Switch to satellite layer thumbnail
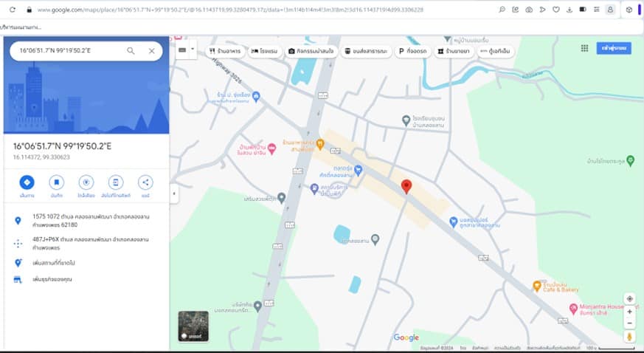 tap(193, 326)
